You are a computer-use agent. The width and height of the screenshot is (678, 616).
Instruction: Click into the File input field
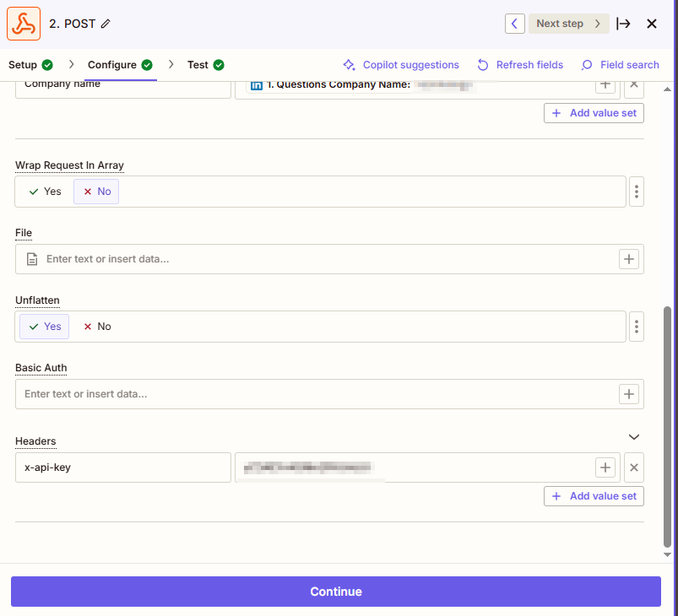pyautogui.click(x=329, y=259)
